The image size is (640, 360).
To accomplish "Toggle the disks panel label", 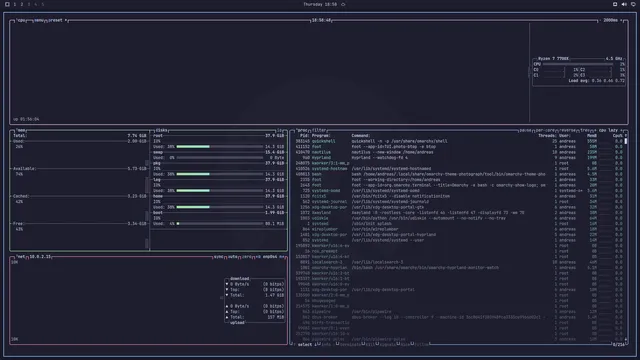I will (161, 130).
